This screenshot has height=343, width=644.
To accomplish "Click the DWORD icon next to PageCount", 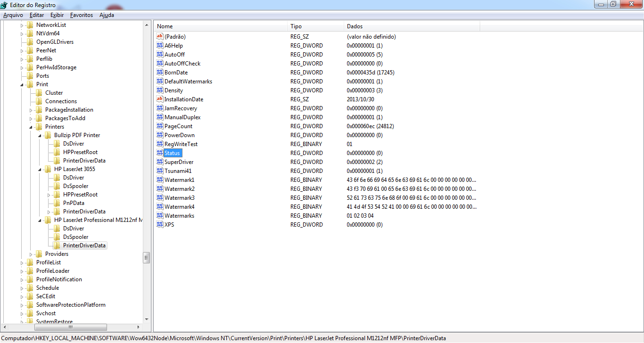I will click(159, 126).
